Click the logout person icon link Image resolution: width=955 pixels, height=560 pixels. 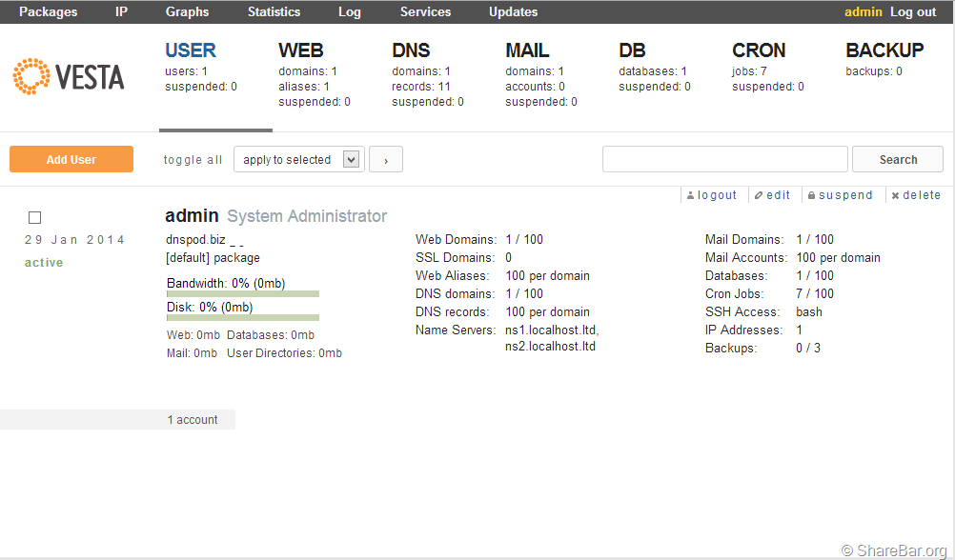click(x=712, y=195)
